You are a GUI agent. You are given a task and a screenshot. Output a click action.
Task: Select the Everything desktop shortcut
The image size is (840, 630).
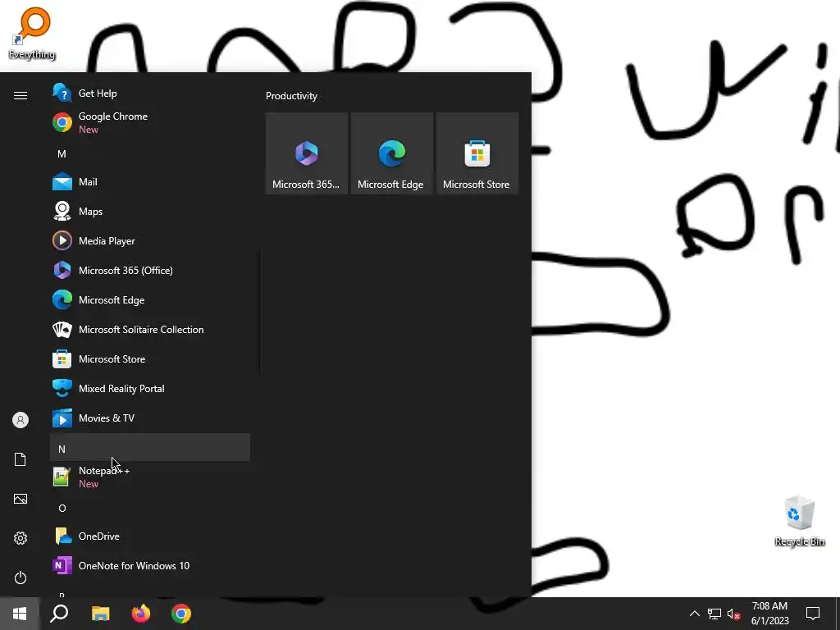click(x=32, y=33)
